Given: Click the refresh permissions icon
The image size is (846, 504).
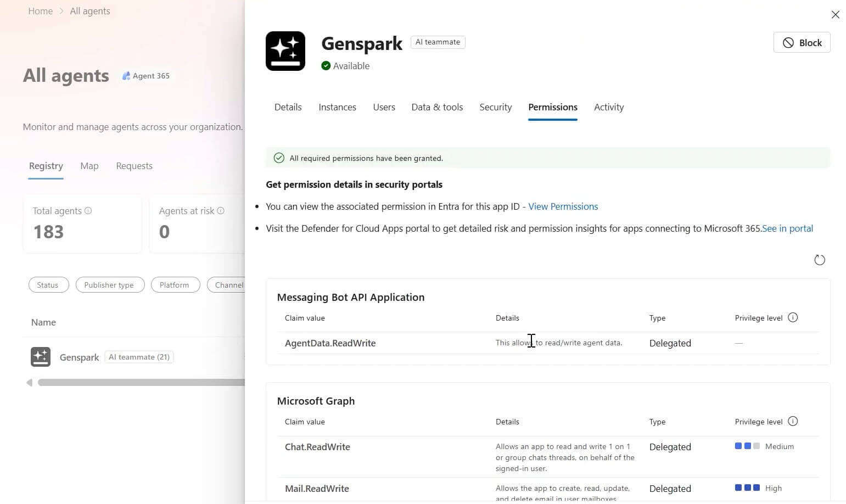Looking at the screenshot, I should tap(819, 260).
